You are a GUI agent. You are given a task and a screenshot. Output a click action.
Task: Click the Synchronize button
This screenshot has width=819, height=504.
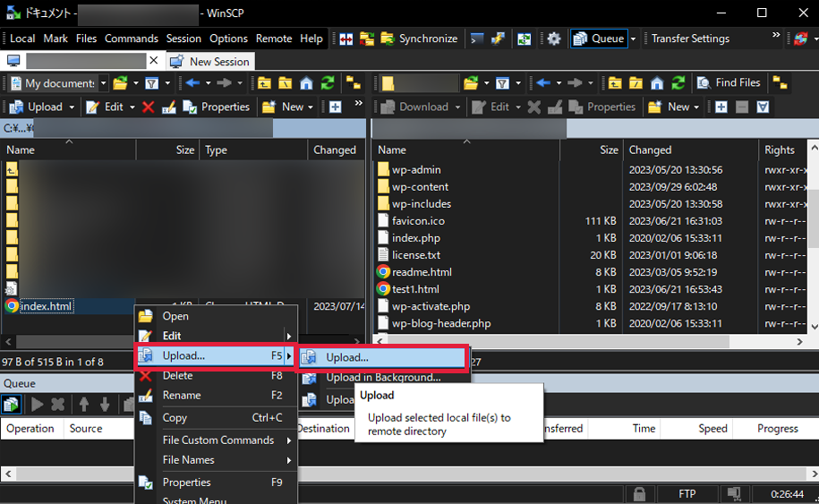pyautogui.click(x=420, y=38)
